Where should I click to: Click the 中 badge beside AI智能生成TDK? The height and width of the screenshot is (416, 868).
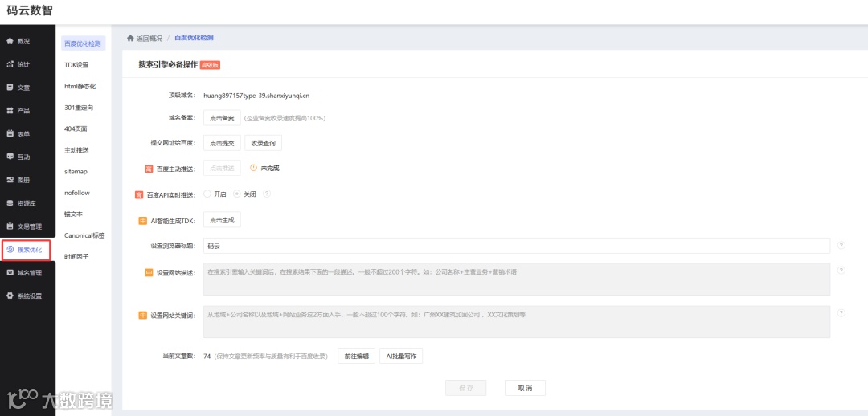click(x=143, y=221)
